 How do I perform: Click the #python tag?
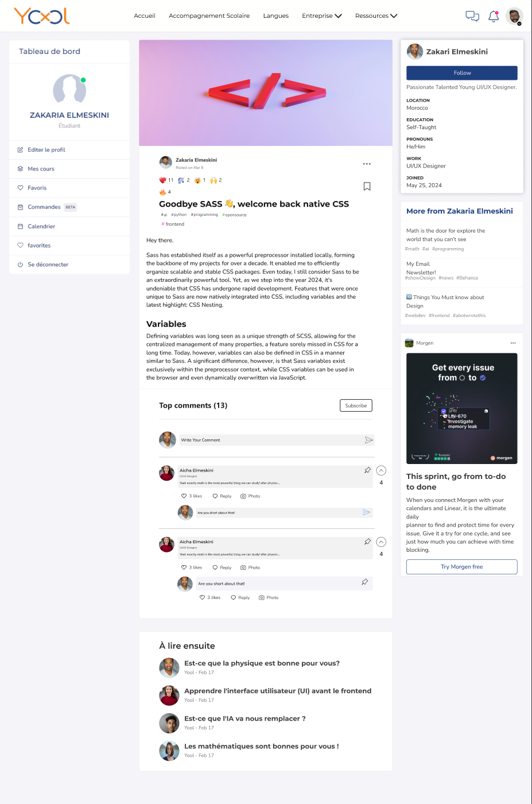coord(179,215)
